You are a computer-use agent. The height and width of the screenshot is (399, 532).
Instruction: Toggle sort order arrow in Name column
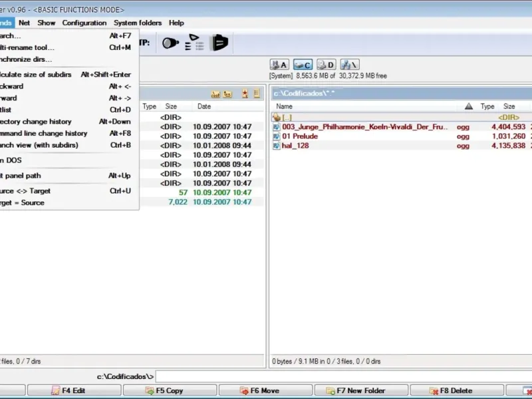pyautogui.click(x=468, y=106)
